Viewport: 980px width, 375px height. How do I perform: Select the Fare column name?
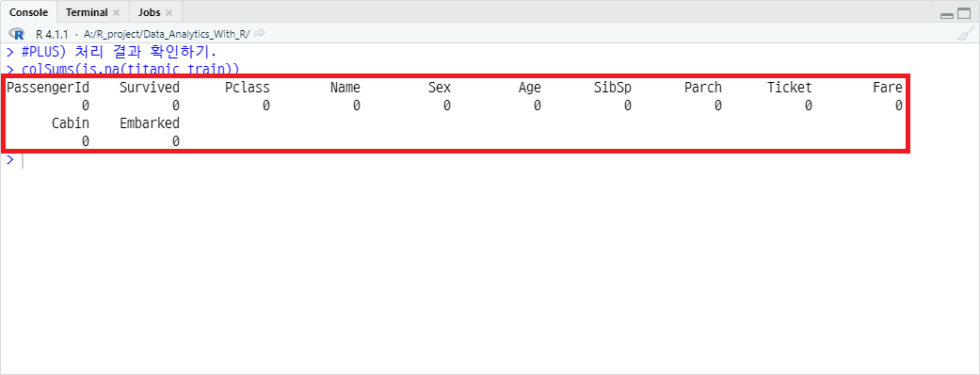(x=888, y=88)
